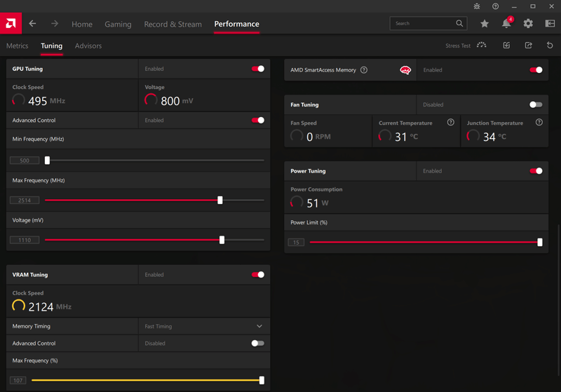Click the Min Frequency 500 value box
This screenshot has height=392, width=561.
pyautogui.click(x=25, y=161)
